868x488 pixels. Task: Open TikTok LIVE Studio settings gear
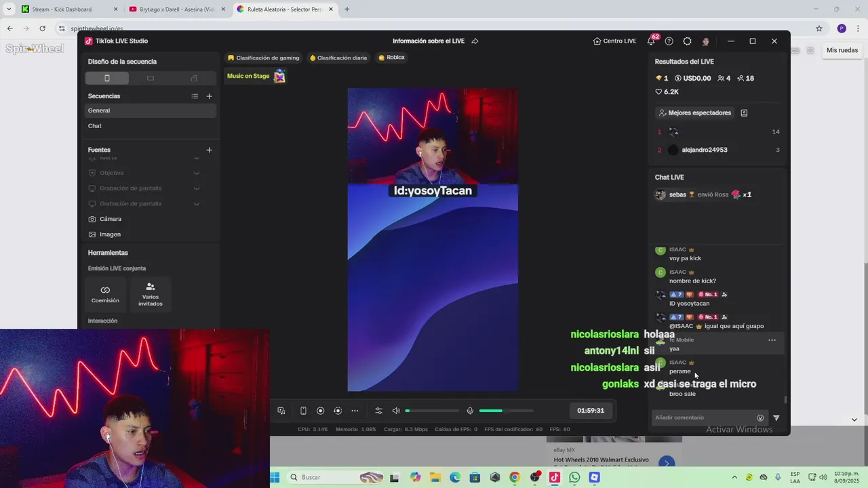[x=687, y=41]
